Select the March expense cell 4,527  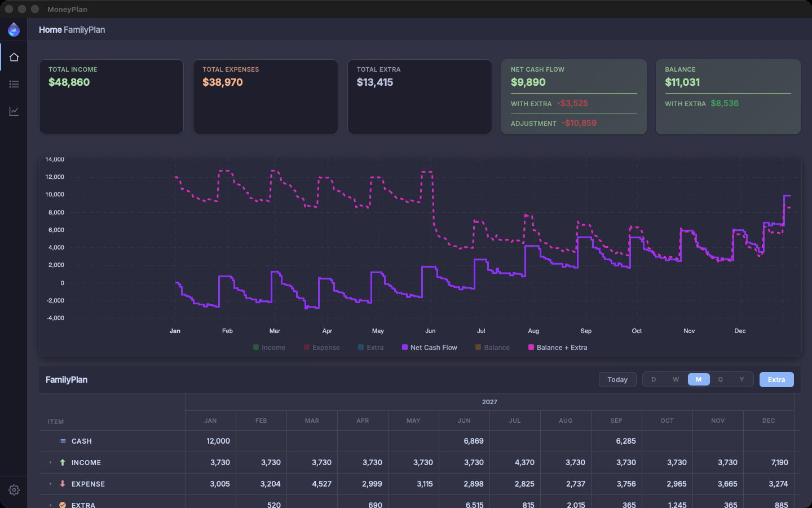point(312,484)
